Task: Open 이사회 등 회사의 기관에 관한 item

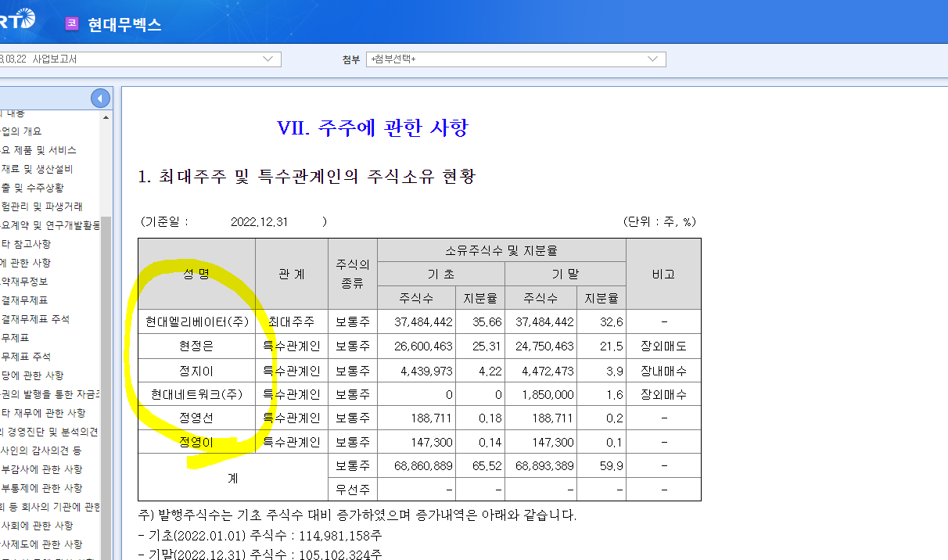Action: click(x=51, y=507)
